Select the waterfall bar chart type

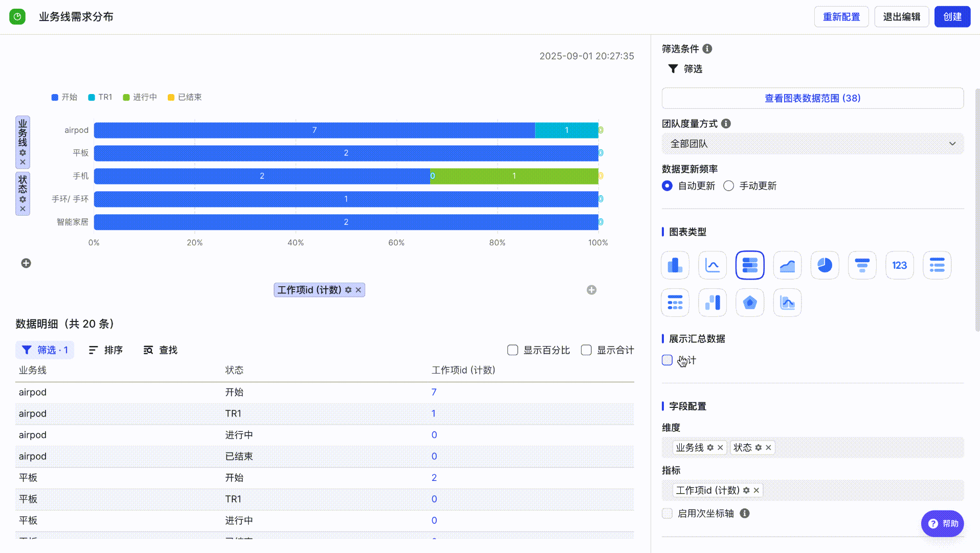point(712,303)
